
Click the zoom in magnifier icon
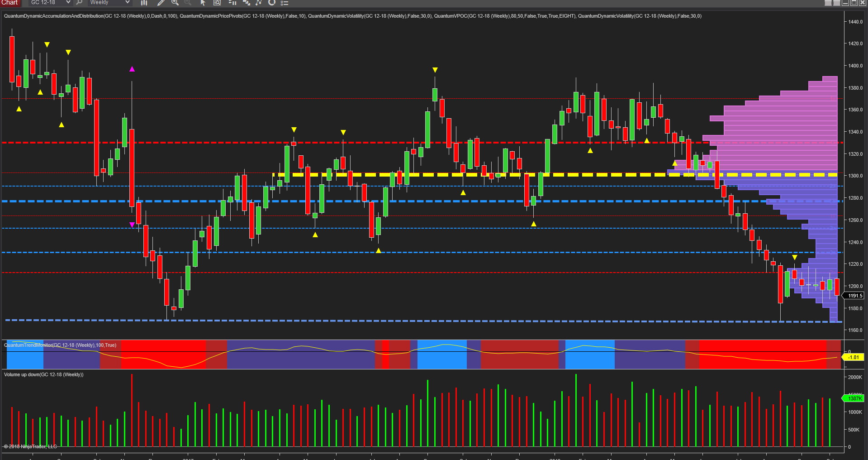pos(175,3)
